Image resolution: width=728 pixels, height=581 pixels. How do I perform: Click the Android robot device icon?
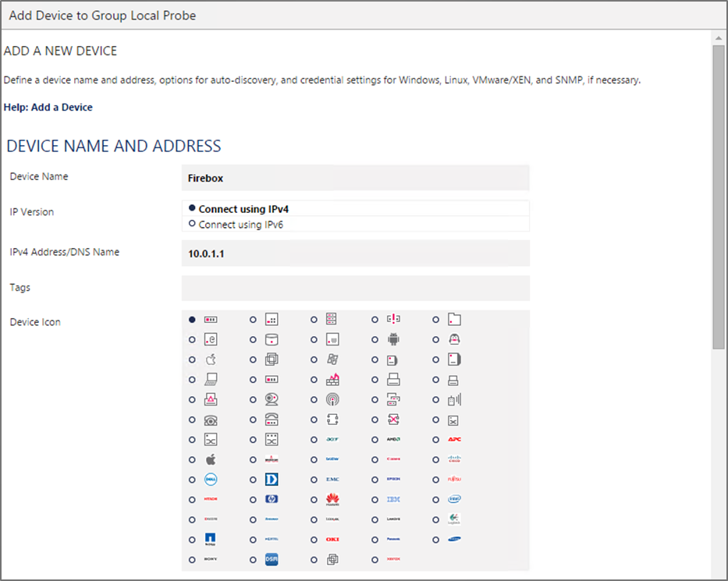[x=393, y=340]
